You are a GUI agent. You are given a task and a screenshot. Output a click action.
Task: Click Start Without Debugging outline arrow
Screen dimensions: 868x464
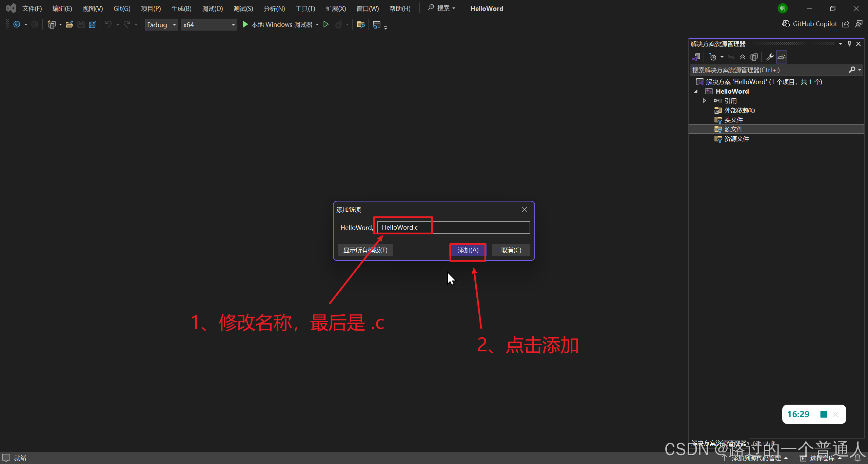coord(326,24)
